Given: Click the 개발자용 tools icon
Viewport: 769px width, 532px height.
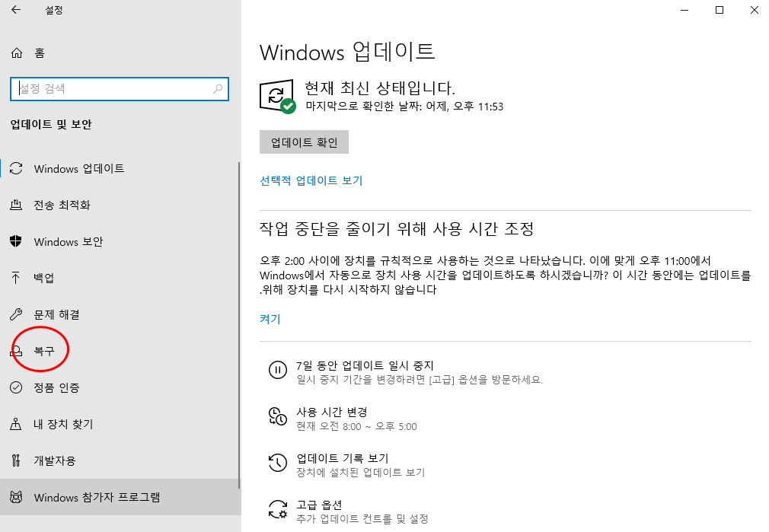Looking at the screenshot, I should (16, 460).
